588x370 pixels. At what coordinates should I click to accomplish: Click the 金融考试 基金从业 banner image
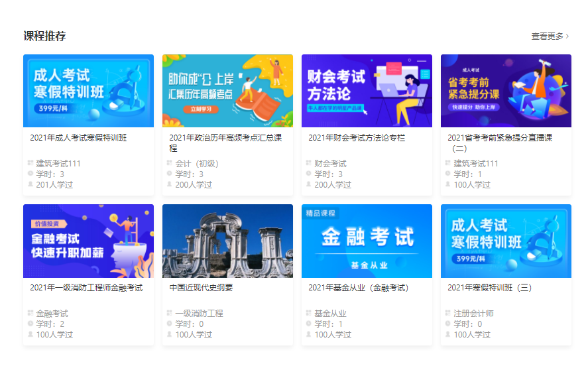367,241
